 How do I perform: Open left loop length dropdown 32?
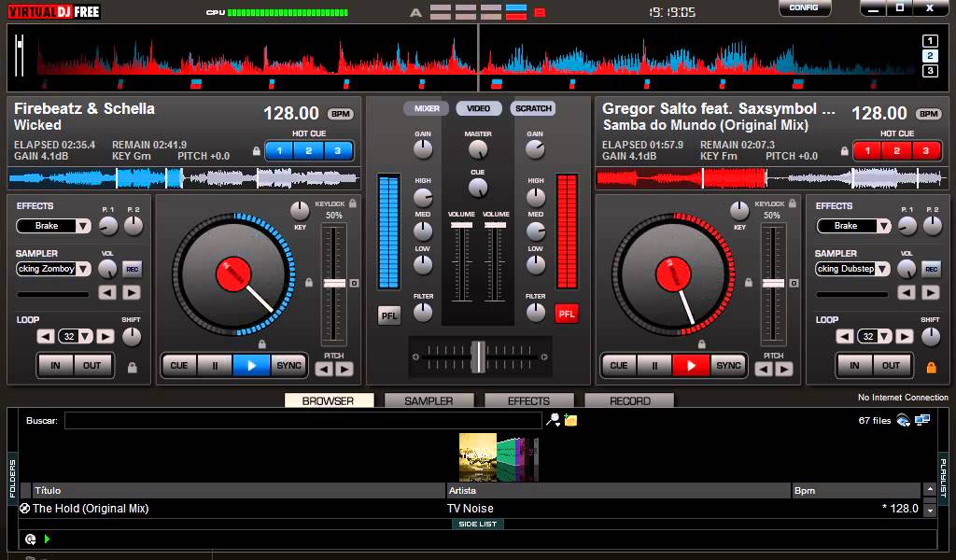[76, 336]
